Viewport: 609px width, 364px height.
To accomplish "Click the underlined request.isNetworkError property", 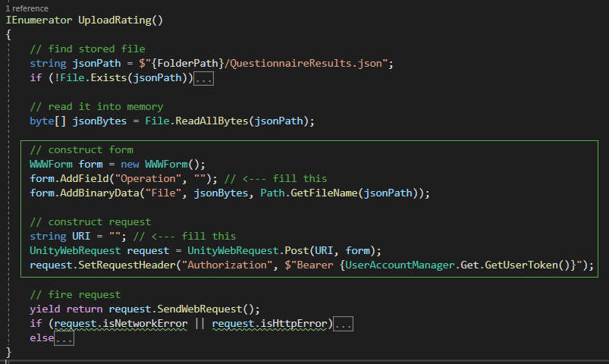I will tap(121, 324).
